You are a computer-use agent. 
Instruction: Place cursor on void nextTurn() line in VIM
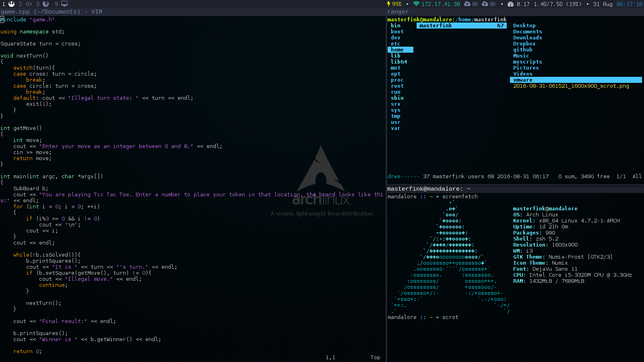point(24,56)
